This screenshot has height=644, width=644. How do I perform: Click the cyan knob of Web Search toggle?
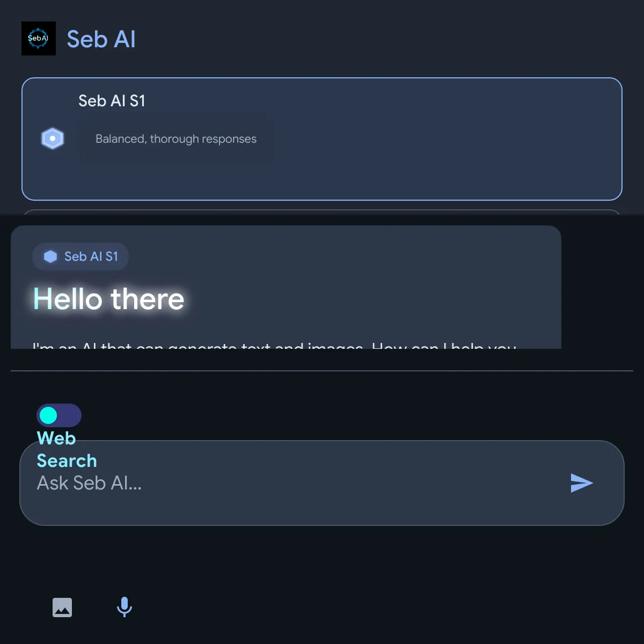click(48, 415)
